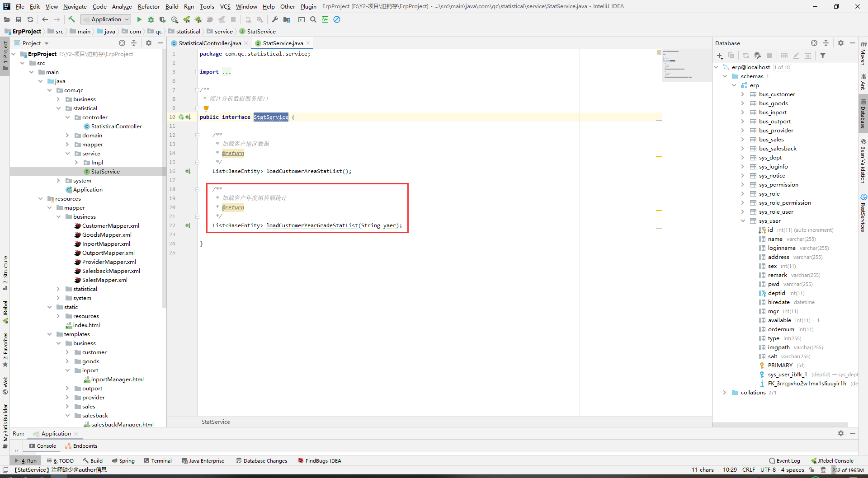This screenshot has width=868, height=478.
Task: Open Database Changes tool window
Action: (262, 461)
